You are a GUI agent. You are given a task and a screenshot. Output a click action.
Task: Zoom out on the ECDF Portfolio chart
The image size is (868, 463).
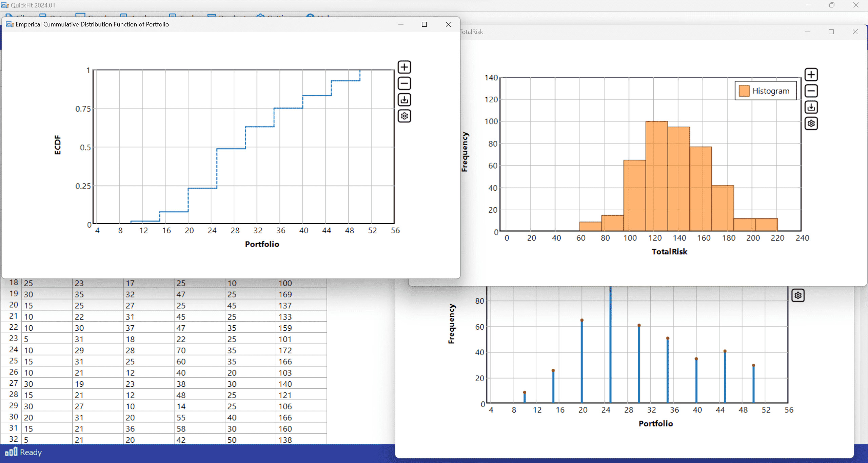(404, 83)
